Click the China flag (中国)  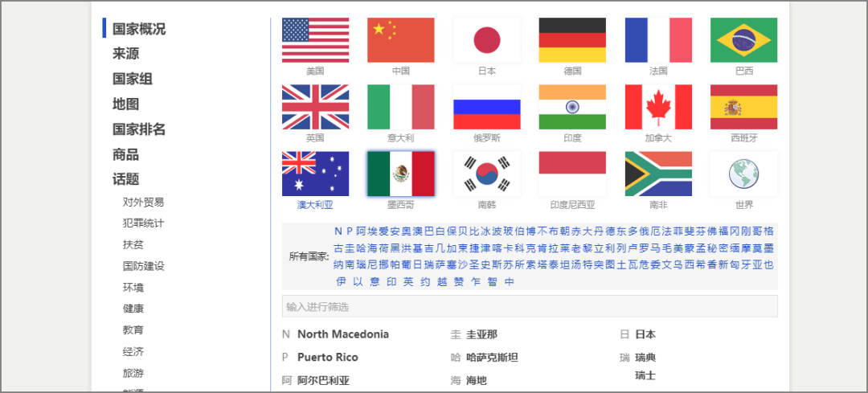pyautogui.click(x=401, y=40)
